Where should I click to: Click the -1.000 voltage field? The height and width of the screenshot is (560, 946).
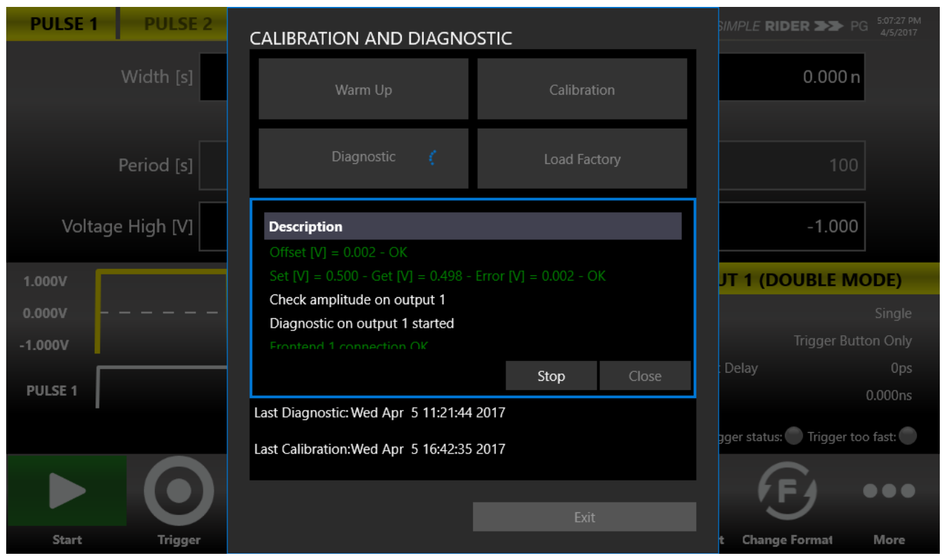tap(792, 226)
